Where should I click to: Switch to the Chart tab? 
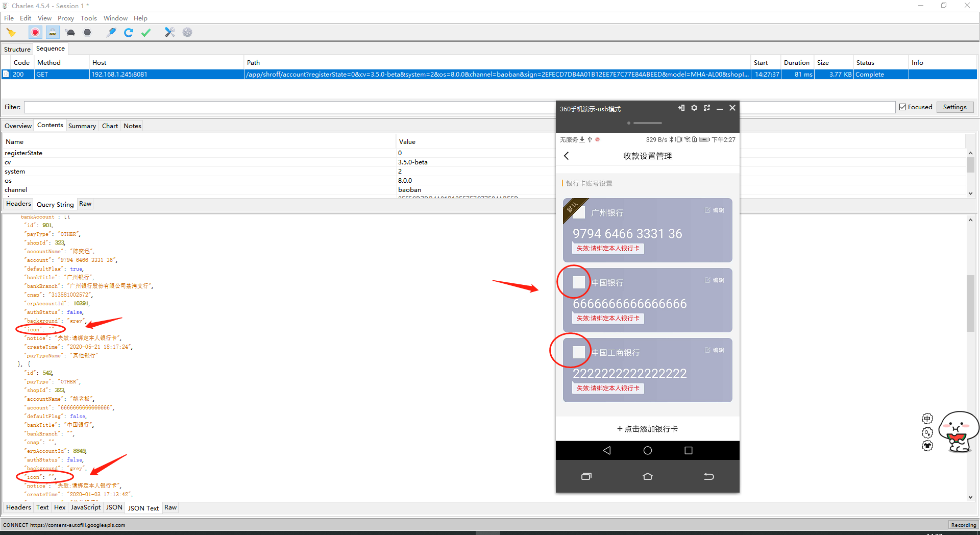110,126
